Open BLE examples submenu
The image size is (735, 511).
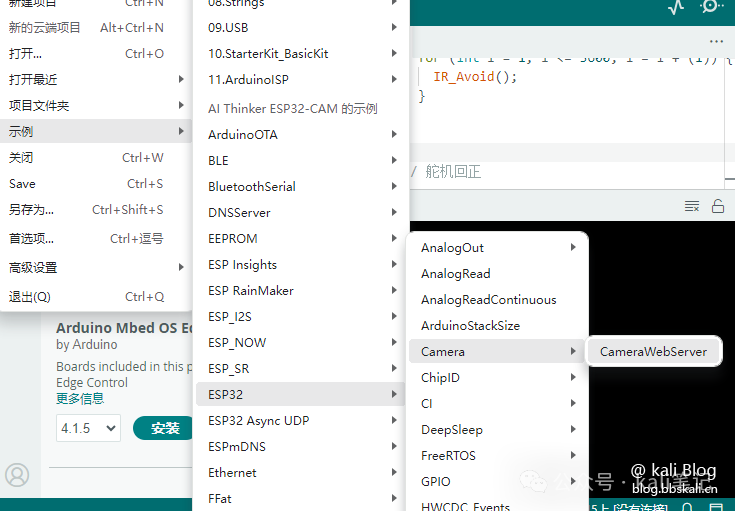(301, 160)
